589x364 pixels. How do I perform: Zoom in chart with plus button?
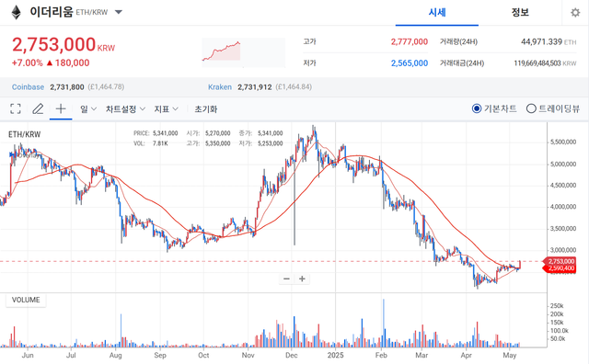click(302, 279)
